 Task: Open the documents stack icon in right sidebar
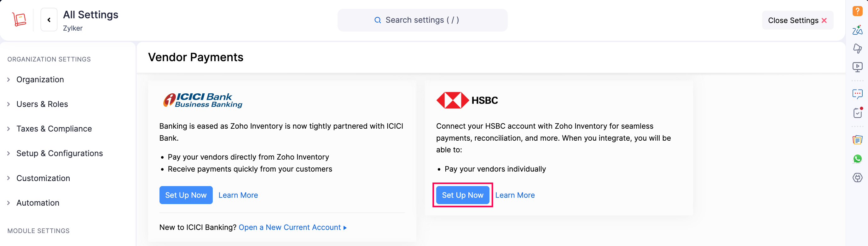coord(858,139)
